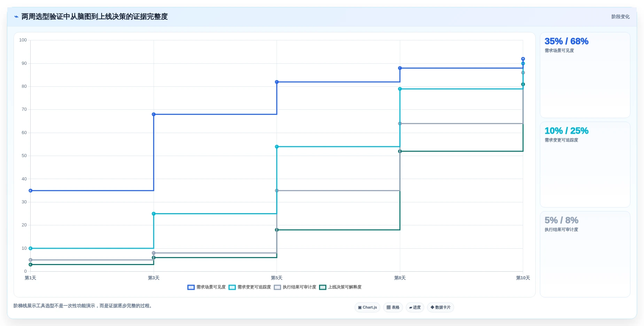The height and width of the screenshot is (326, 644).
Task: Click the 50 y-axis tick label
Action: click(x=24, y=156)
